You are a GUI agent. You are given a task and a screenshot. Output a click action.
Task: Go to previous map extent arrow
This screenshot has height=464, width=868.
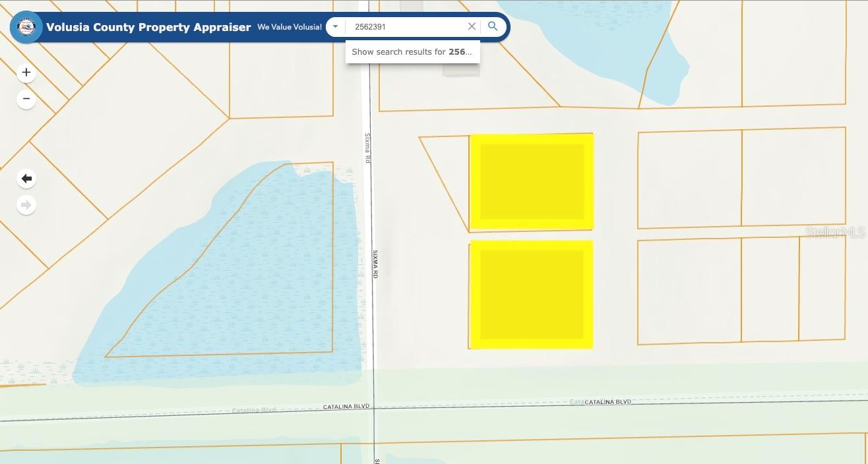click(26, 179)
